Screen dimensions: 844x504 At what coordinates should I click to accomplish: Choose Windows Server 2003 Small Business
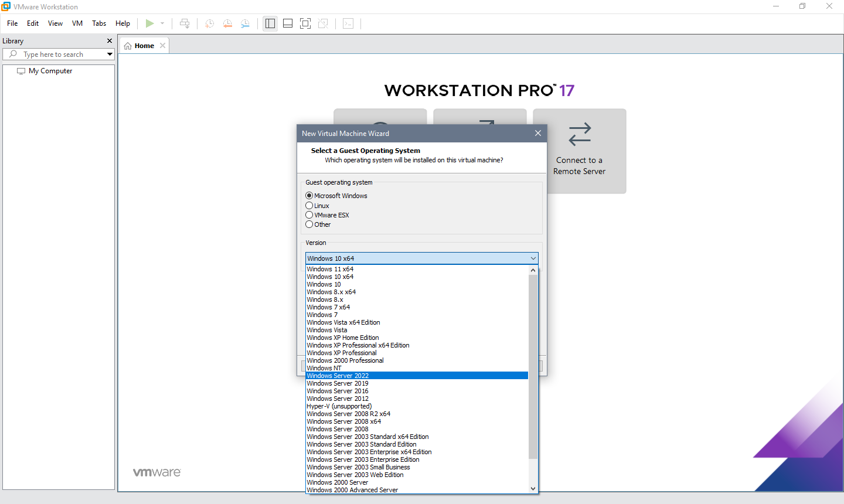click(417, 467)
